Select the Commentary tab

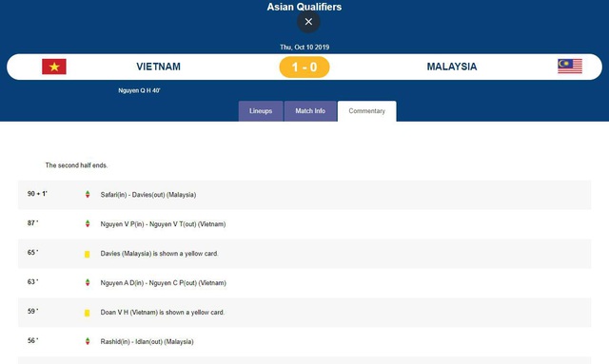[x=367, y=111]
